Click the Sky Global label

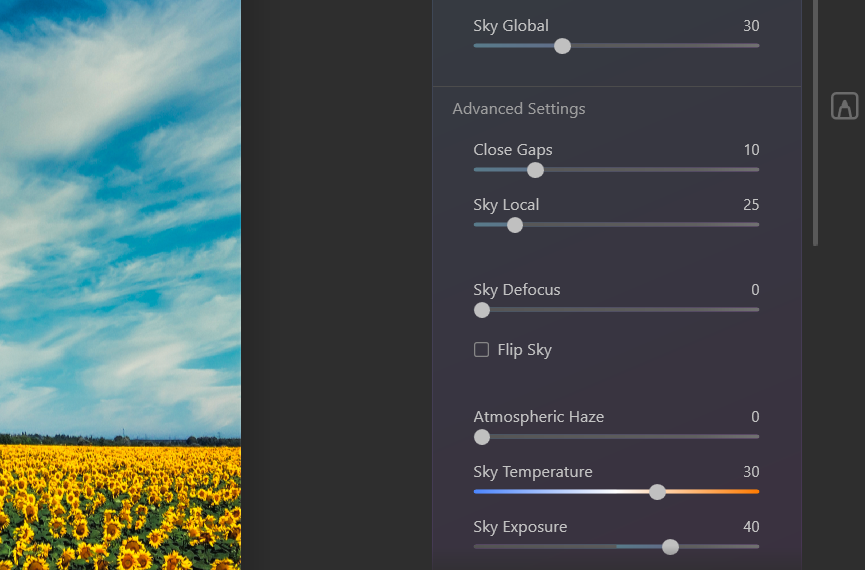pos(511,26)
